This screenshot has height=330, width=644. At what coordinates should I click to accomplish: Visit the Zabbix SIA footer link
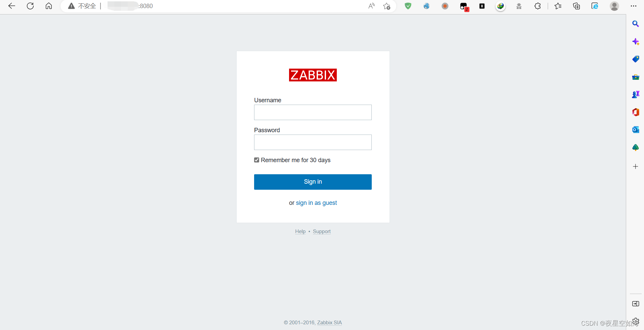[329, 323]
